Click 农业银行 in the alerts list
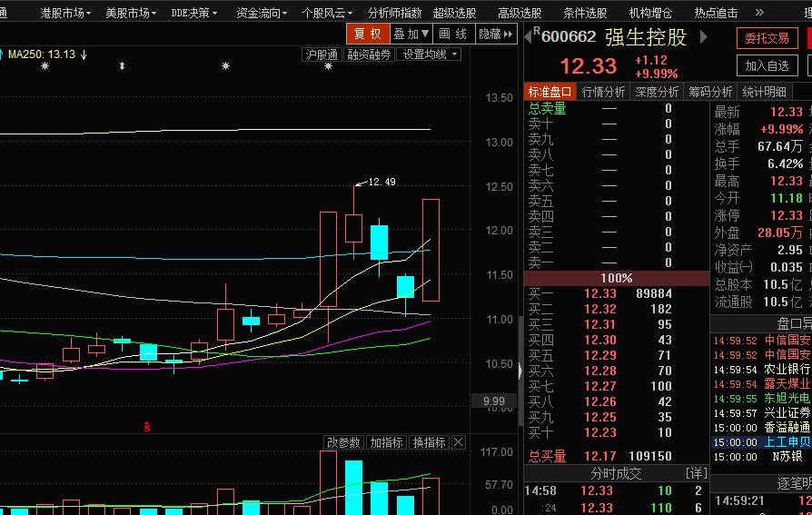Image resolution: width=812 pixels, height=515 pixels. click(x=787, y=370)
